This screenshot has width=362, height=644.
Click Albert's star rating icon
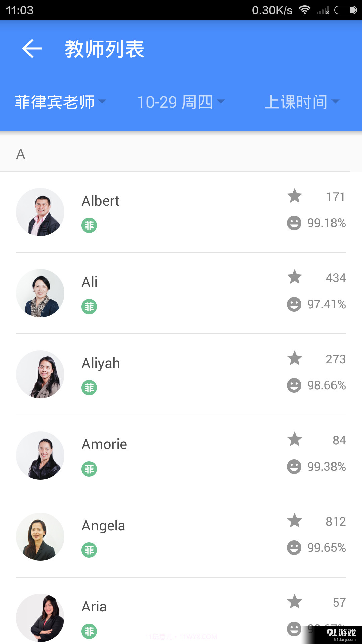[x=295, y=196]
